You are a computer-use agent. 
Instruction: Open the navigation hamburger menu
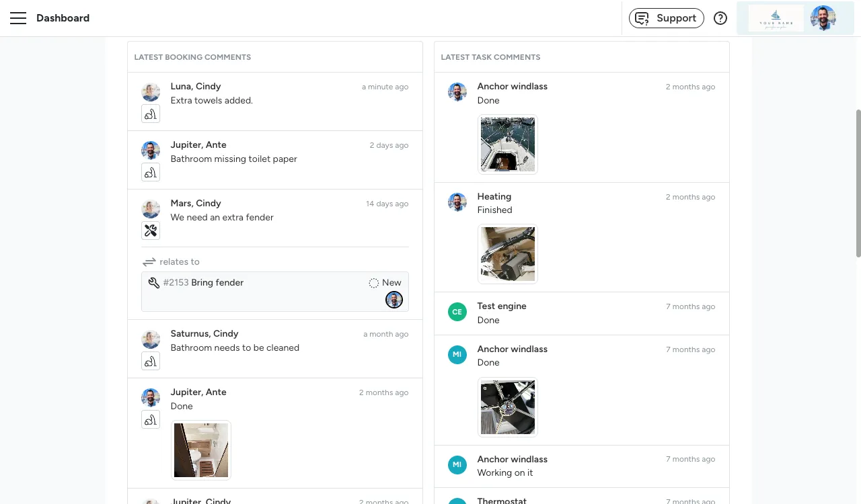pos(18,18)
